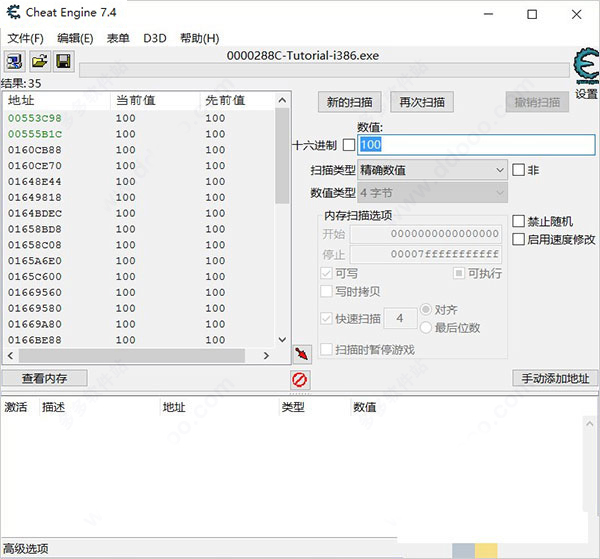
Task: Click the red no-entry clear list icon
Action: [x=299, y=379]
